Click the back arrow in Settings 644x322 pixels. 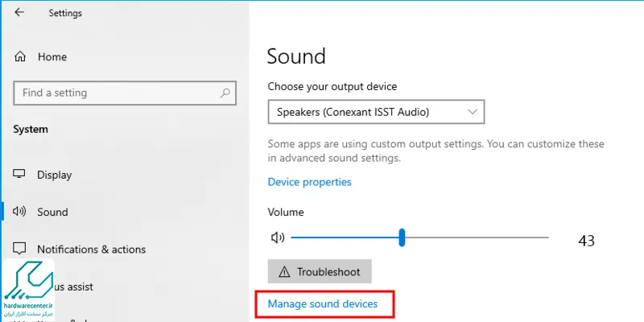(x=19, y=12)
